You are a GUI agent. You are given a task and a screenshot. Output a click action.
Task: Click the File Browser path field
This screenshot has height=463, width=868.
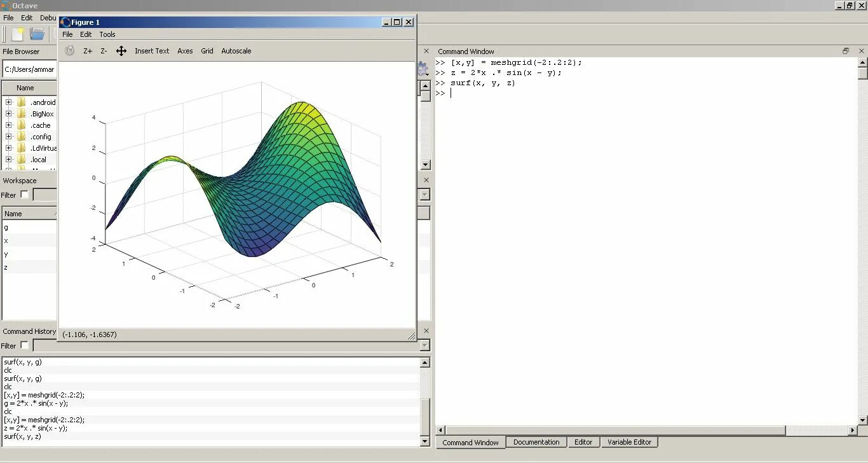point(29,69)
